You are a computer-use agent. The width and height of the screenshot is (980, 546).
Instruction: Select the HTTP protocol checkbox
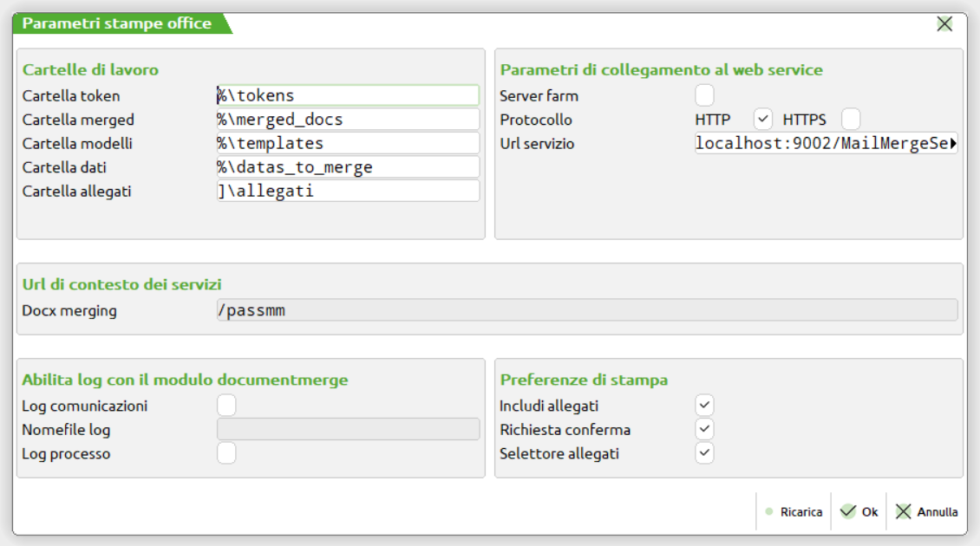pos(763,120)
